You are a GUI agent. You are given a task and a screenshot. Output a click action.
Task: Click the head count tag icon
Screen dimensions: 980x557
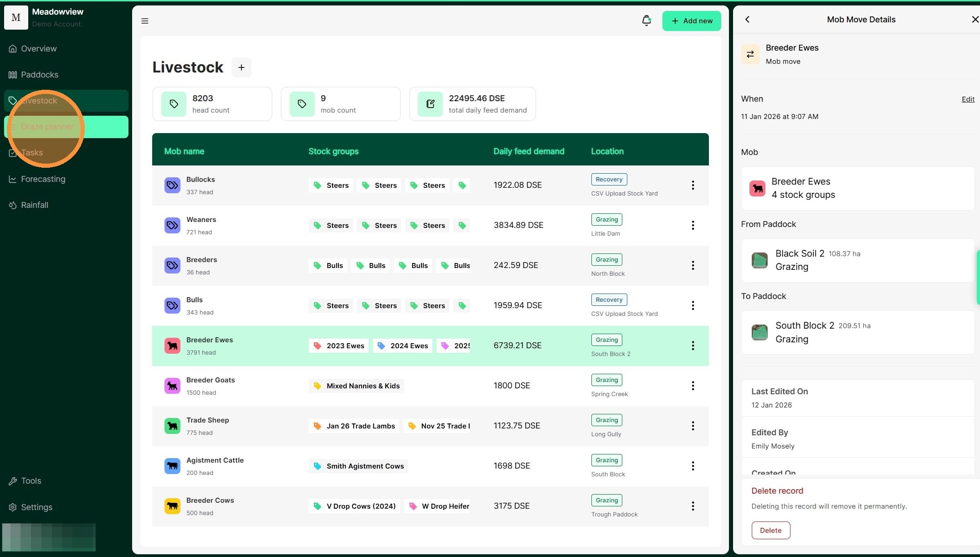(174, 104)
